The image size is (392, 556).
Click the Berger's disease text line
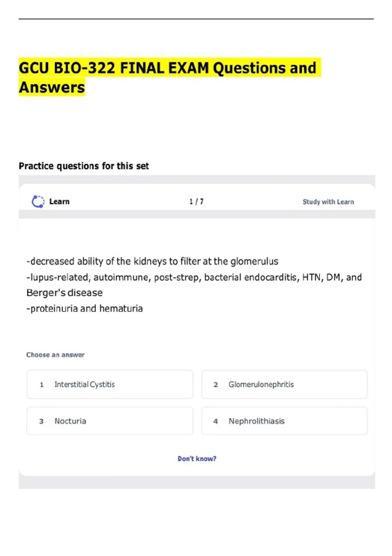click(x=64, y=293)
